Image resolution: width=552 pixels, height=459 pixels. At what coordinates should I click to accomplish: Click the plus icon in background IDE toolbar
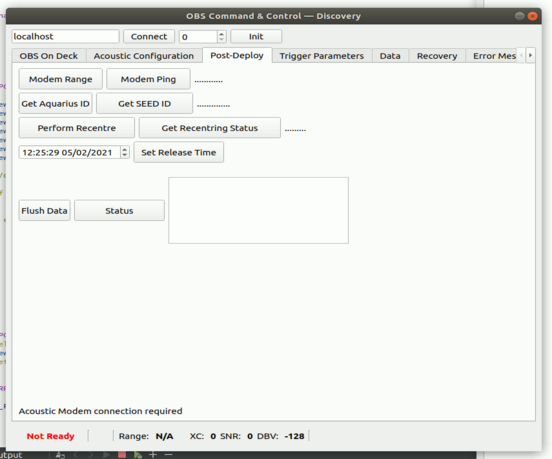(153, 455)
